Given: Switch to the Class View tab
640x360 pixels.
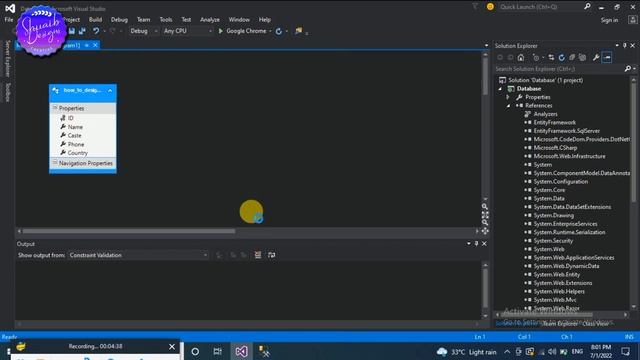Looking at the screenshot, I should click(596, 324).
